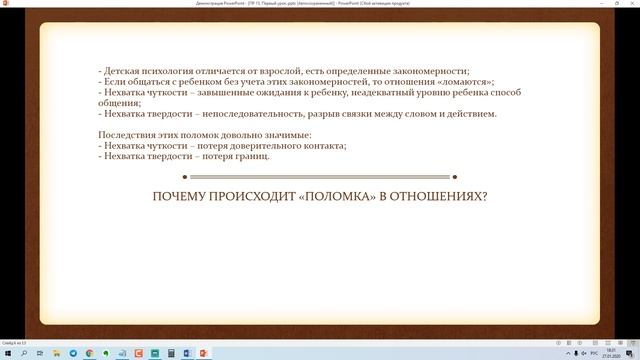Viewport: 640px width, 360px height.
Task: Click the window title text
Action: pos(302,3)
